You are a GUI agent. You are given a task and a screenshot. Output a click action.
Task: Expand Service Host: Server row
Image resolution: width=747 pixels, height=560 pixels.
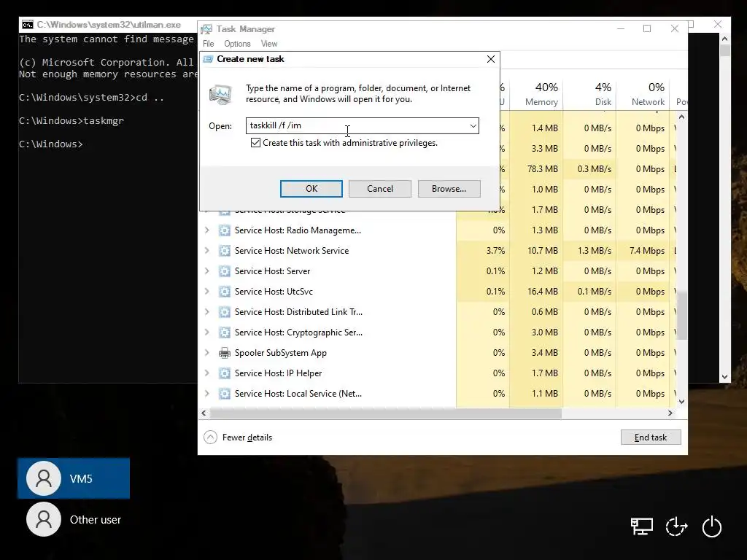pos(206,271)
